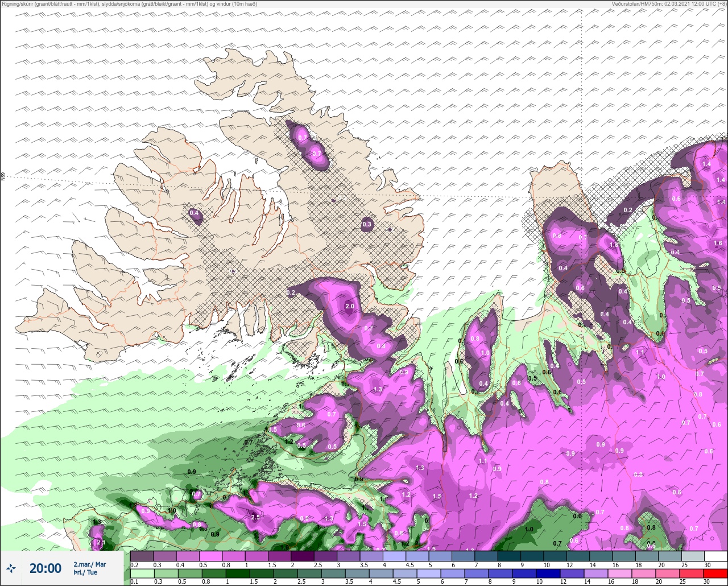Click the '1.6' value near the right map edge
Screen dimensions: 728x586
tap(718, 243)
